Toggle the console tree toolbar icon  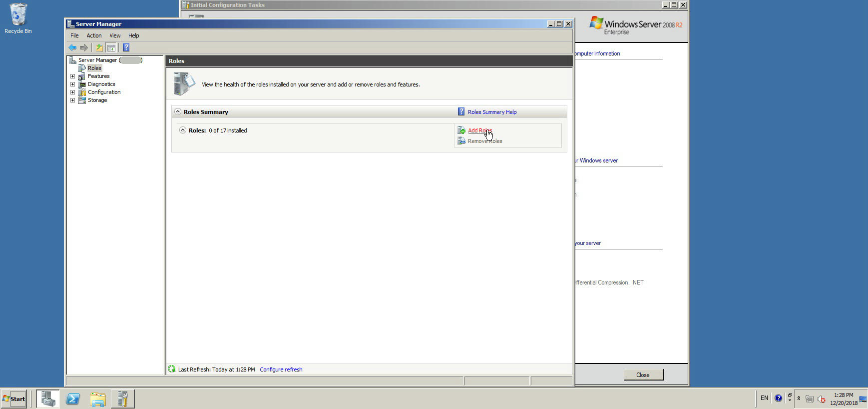tap(111, 47)
